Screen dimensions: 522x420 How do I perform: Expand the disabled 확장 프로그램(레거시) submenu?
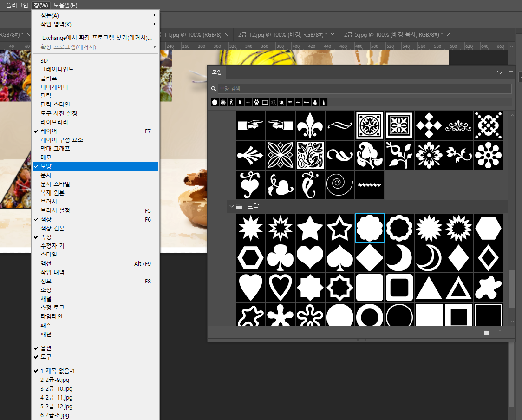(x=95, y=47)
